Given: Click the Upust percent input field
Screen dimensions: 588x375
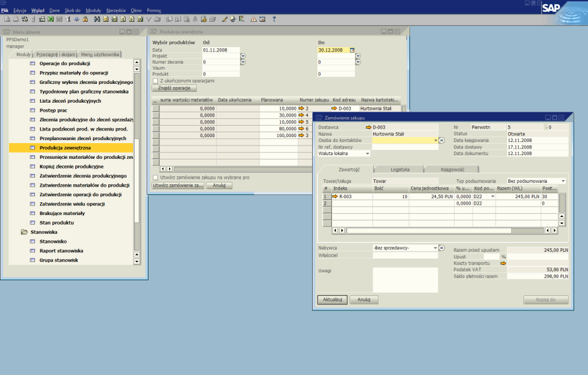Looking at the screenshot, I should pyautogui.click(x=491, y=257).
